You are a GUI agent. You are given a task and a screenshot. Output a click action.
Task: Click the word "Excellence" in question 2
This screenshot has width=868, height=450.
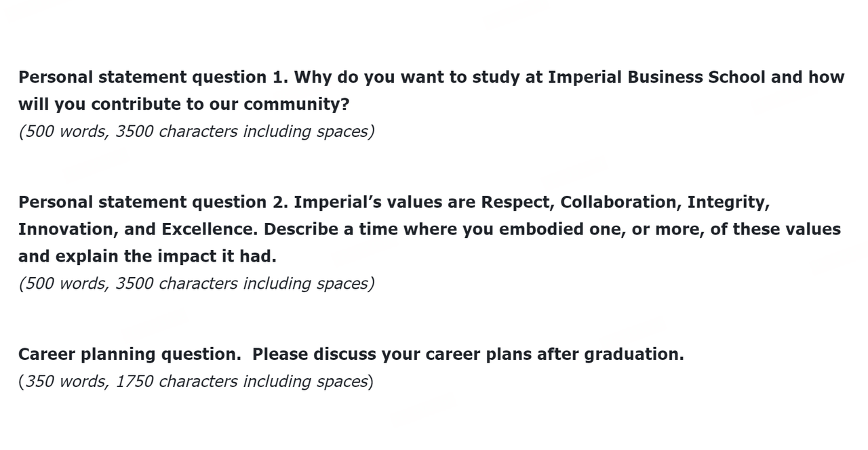point(208,229)
